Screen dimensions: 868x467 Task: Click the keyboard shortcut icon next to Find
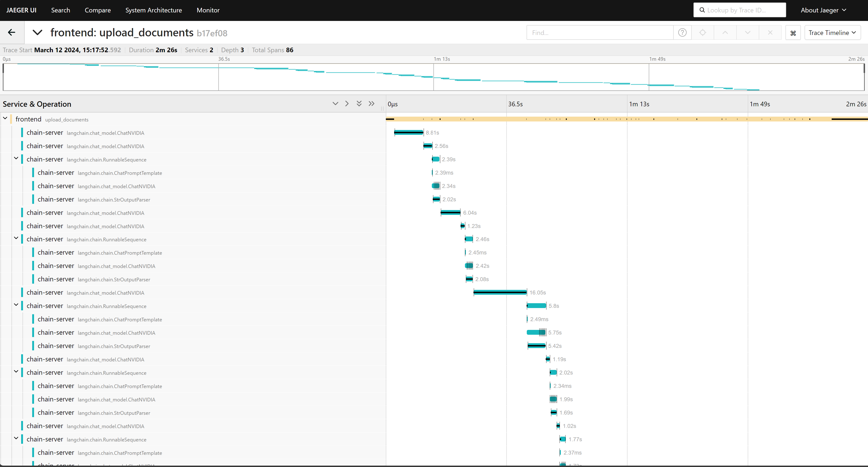pyautogui.click(x=793, y=32)
